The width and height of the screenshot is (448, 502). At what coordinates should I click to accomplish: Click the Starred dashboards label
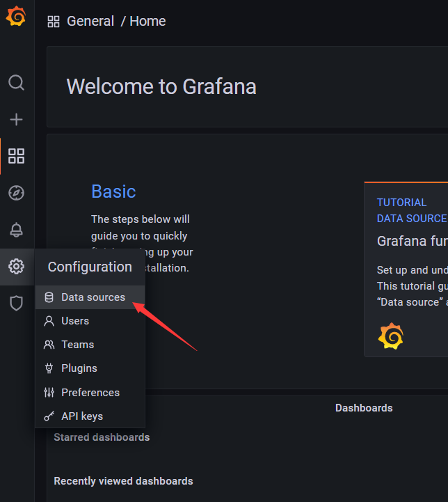tap(102, 437)
